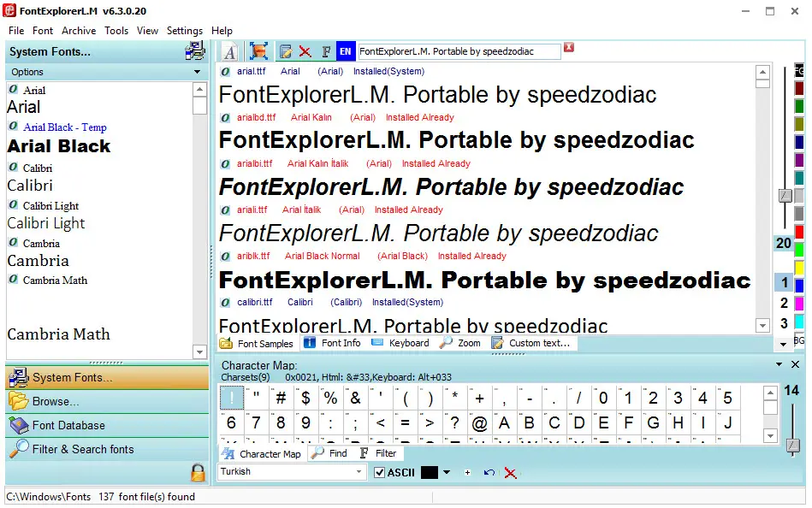Image resolution: width=812 pixels, height=508 pixels.
Task: Click the edit sample text notepad icon
Action: click(x=286, y=51)
